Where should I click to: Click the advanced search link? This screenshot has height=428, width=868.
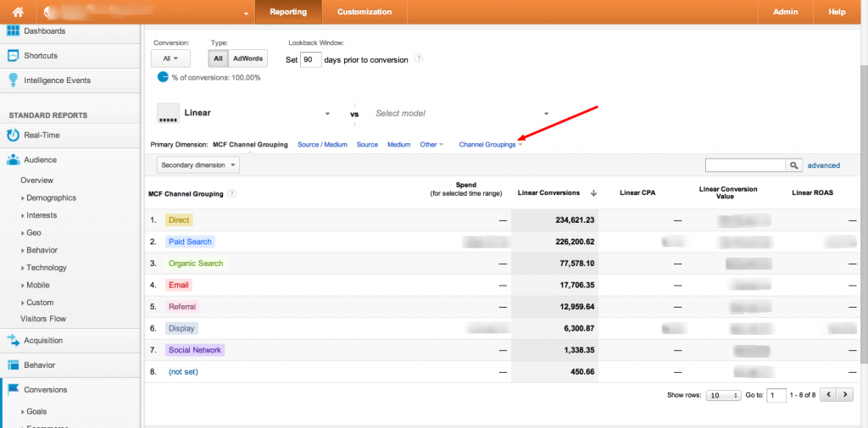[x=823, y=165]
